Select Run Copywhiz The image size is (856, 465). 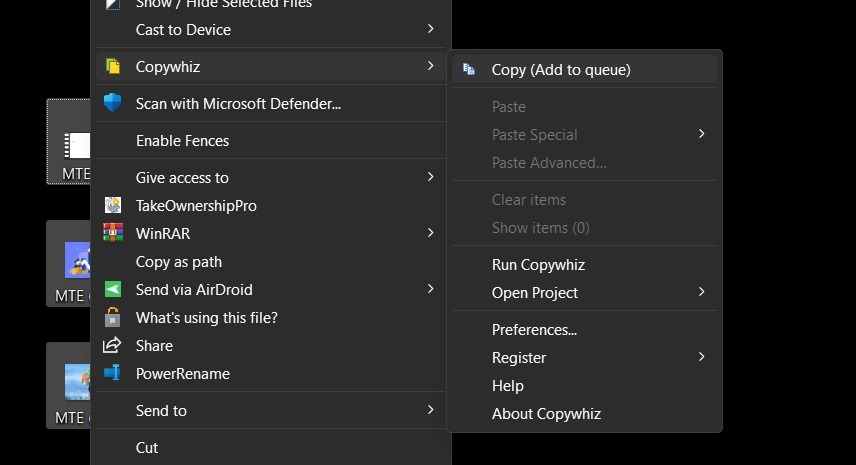pos(538,265)
